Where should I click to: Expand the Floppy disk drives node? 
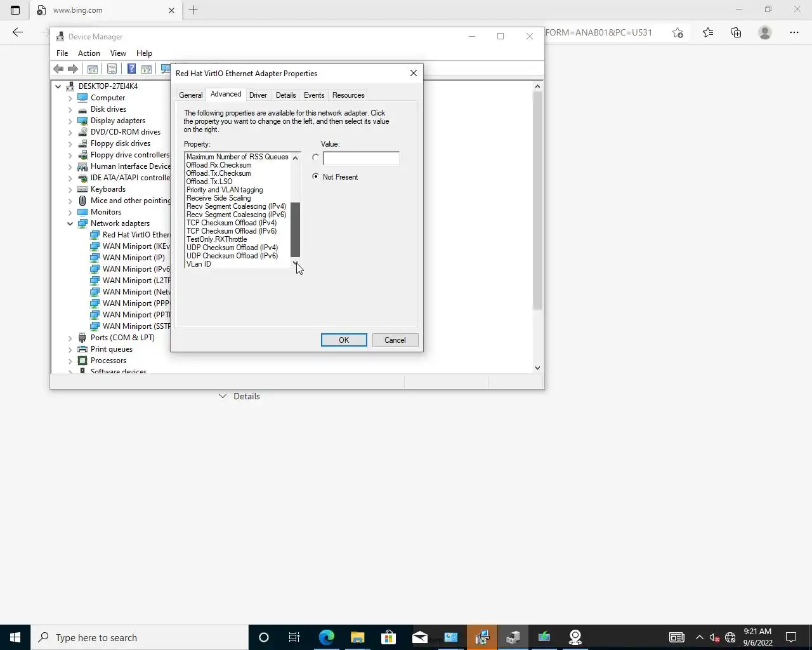(x=70, y=143)
